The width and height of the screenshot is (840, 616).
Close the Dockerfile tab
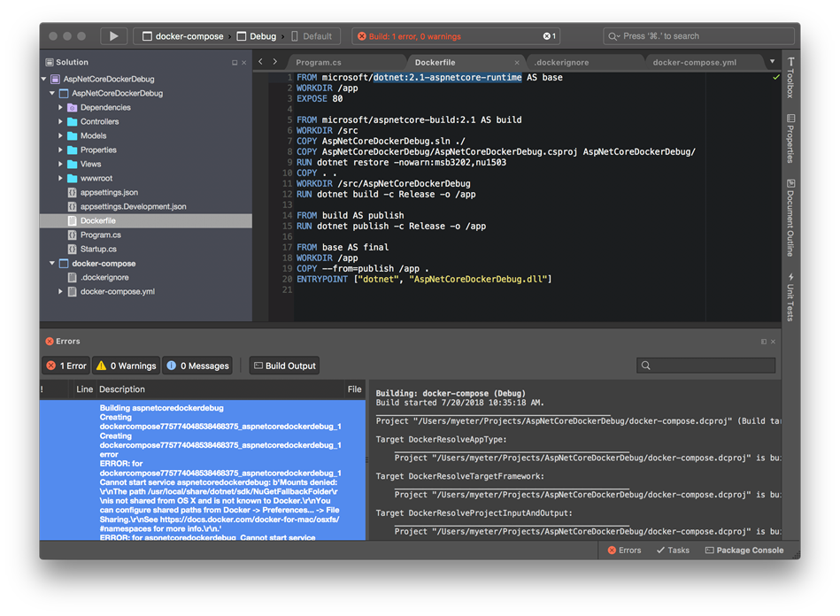[516, 63]
